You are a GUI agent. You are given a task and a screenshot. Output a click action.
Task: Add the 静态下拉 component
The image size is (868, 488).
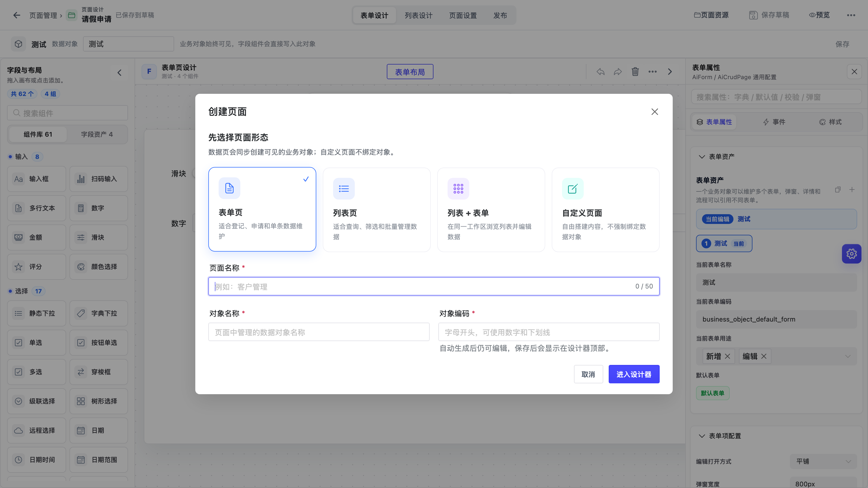[37, 313]
